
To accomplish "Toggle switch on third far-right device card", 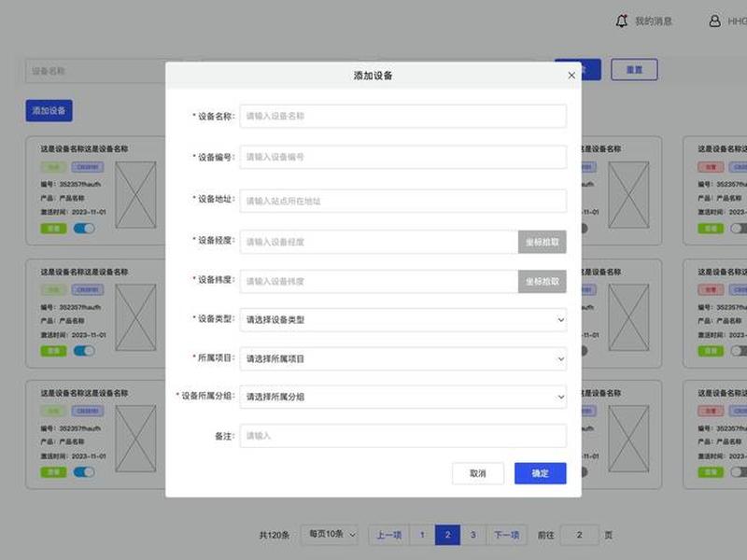I will pyautogui.click(x=739, y=472).
